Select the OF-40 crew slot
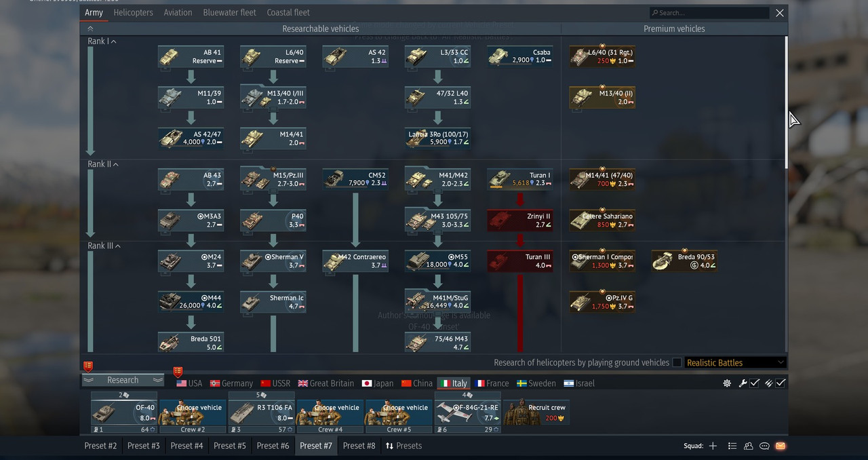Screen dimensions: 868x460 coord(124,413)
